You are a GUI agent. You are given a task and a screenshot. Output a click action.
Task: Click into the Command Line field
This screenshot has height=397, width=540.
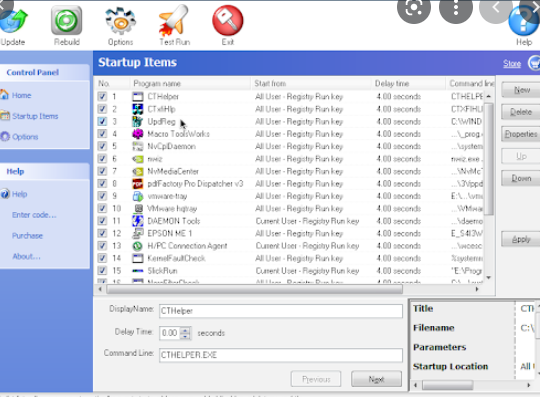pos(281,355)
